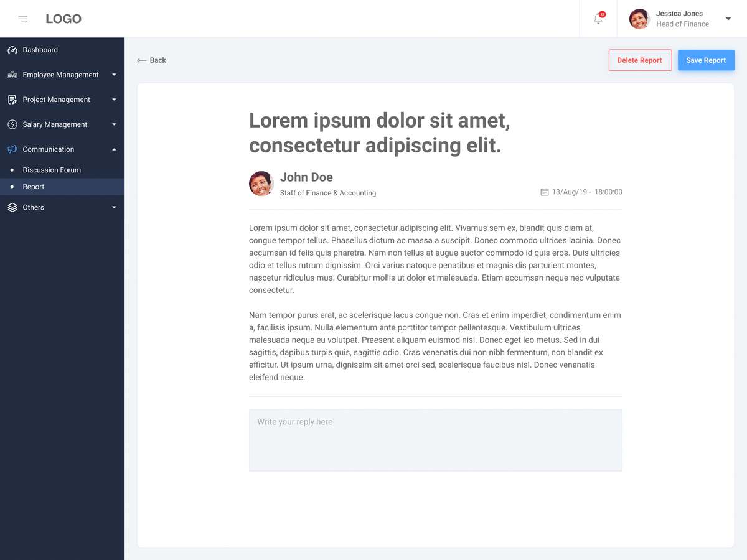Click the back arrow icon
747x560 pixels.
(x=142, y=60)
